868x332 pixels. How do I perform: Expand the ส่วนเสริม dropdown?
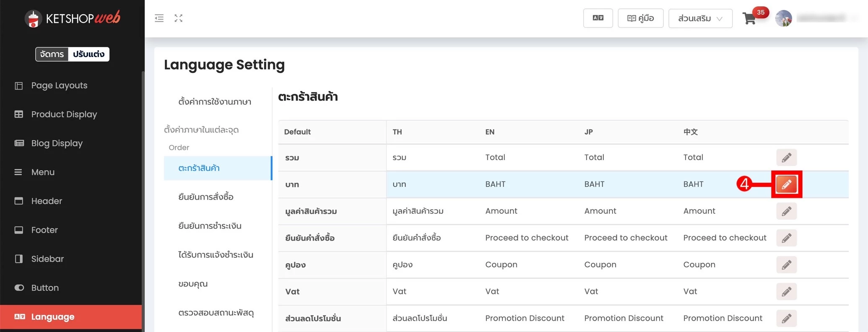(700, 18)
